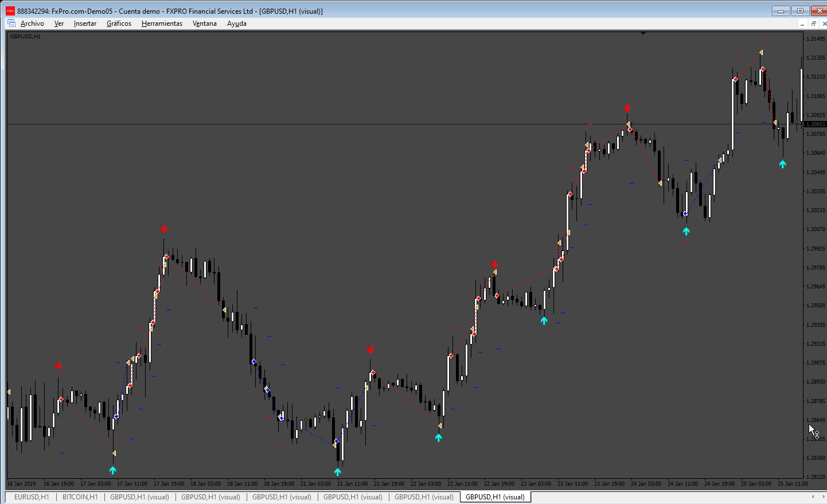Click time axis label 16 Jan 2019
The height and width of the screenshot is (504, 827).
[21, 484]
